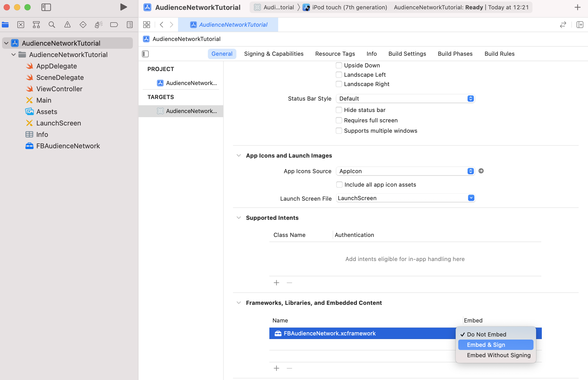
Task: Open the Test navigator diamond icon
Action: click(83, 25)
